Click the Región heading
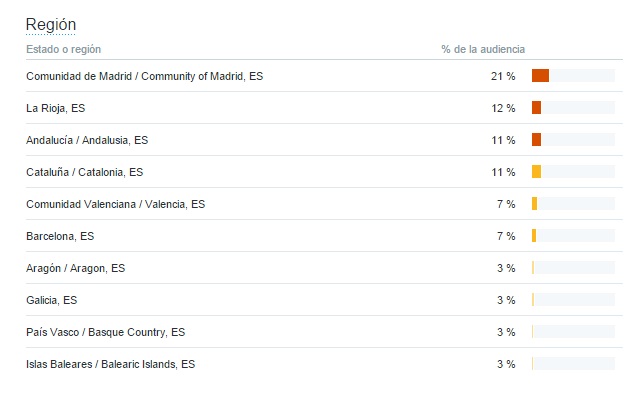Image resolution: width=631 pixels, height=393 pixels. [x=51, y=25]
